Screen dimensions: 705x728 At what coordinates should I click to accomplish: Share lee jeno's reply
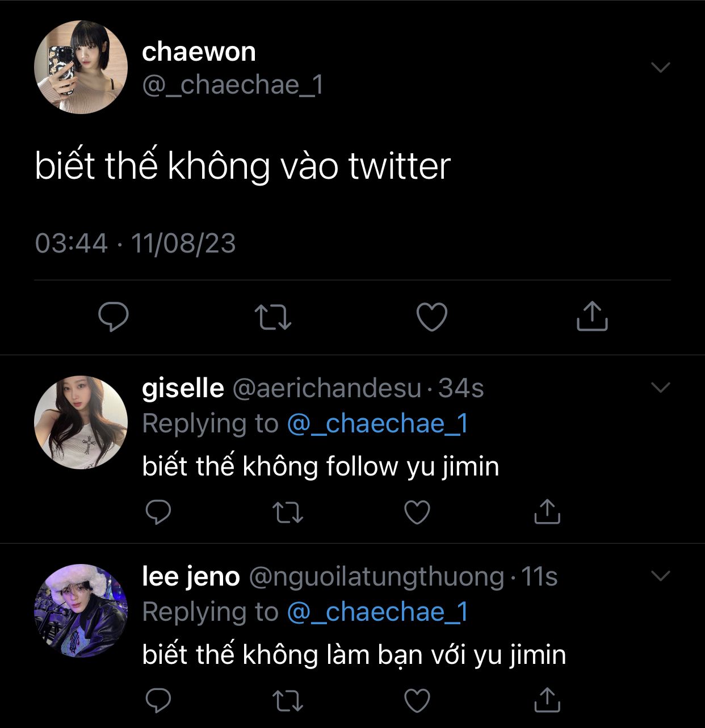point(547,700)
